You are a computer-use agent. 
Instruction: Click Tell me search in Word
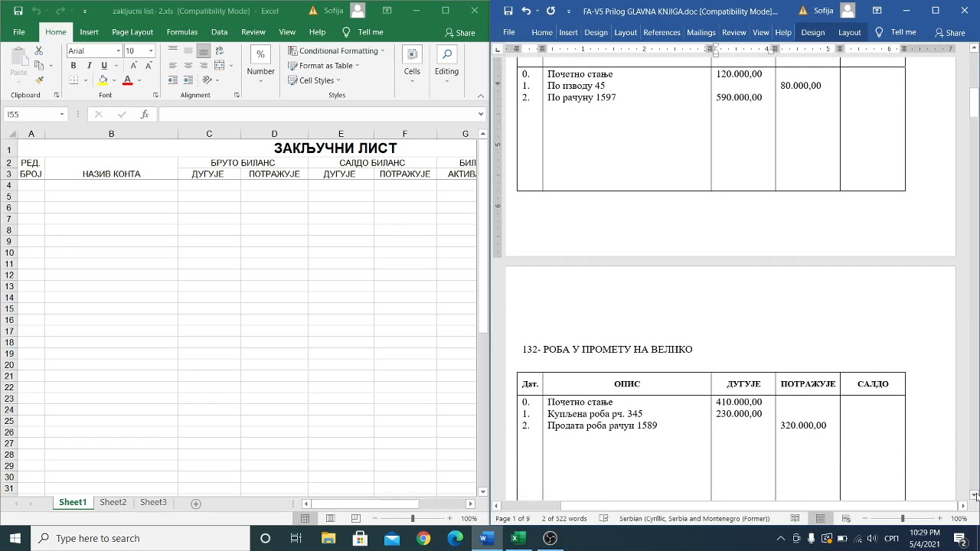point(896,32)
